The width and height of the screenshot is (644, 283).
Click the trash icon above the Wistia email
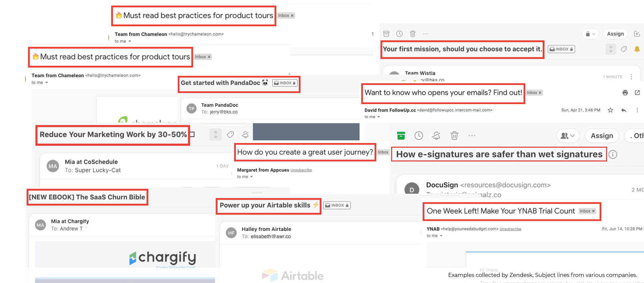[x=413, y=34]
